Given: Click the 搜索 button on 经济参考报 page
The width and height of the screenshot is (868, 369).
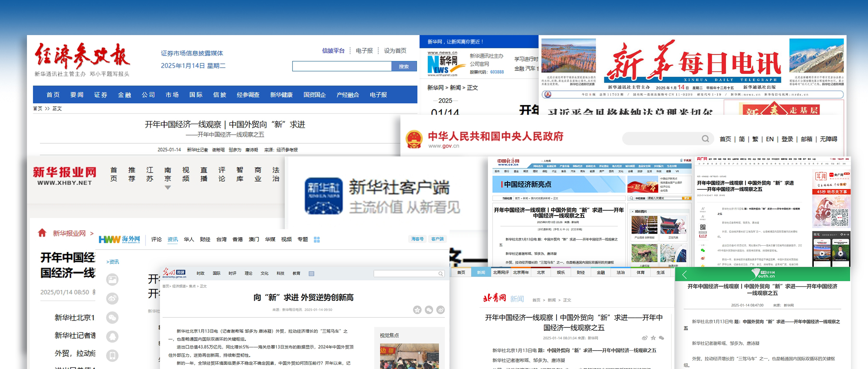Looking at the screenshot, I should (404, 66).
